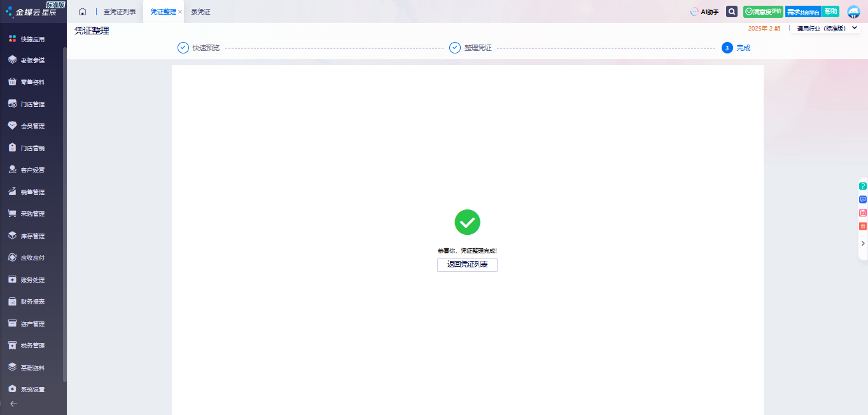This screenshot has width=868, height=415.
Task: Expand the 通用行业（标准版） dropdown
Action: (x=854, y=28)
